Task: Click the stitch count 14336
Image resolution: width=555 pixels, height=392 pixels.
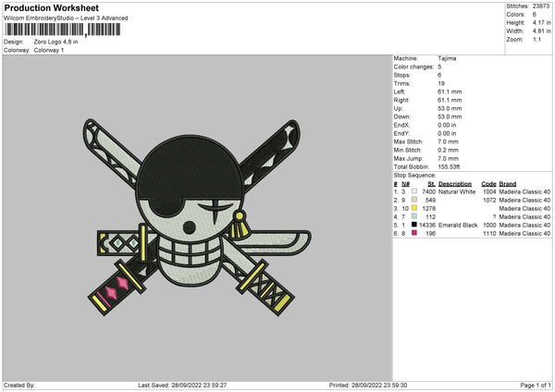Action: coord(427,225)
